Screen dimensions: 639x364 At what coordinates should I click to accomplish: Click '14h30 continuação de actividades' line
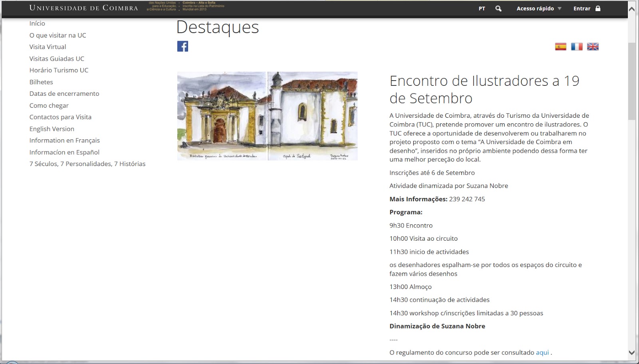[x=439, y=300]
